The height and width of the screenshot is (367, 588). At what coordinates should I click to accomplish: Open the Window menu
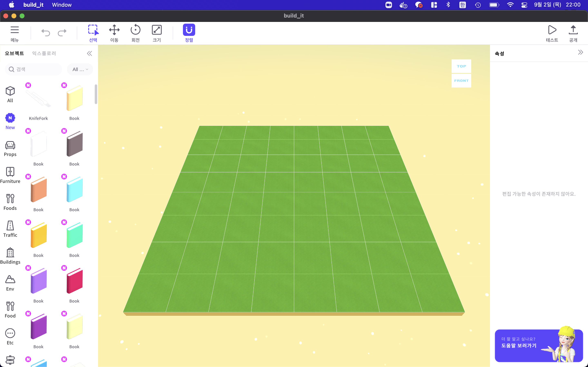62,5
